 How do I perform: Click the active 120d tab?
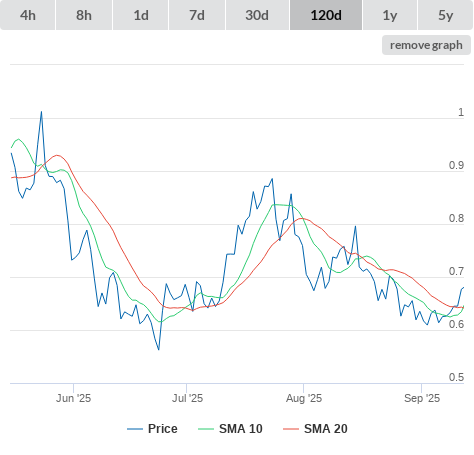[x=326, y=15]
